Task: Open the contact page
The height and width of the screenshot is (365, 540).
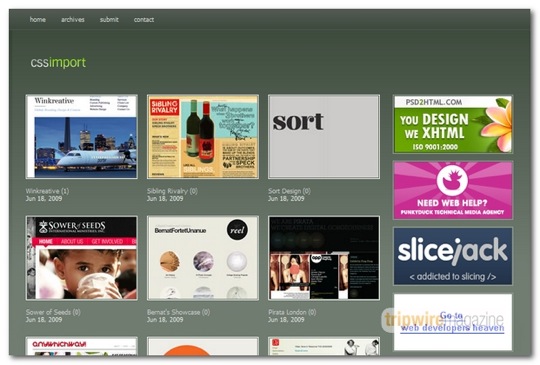Action: click(x=144, y=20)
